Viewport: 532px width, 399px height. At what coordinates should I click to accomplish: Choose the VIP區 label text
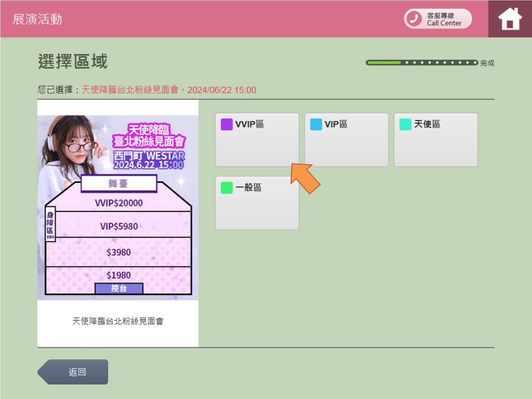point(336,124)
